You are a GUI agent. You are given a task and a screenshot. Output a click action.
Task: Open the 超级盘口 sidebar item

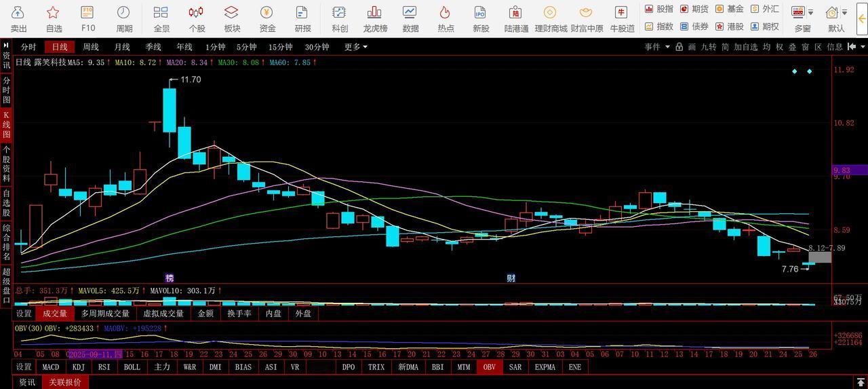tap(6, 286)
